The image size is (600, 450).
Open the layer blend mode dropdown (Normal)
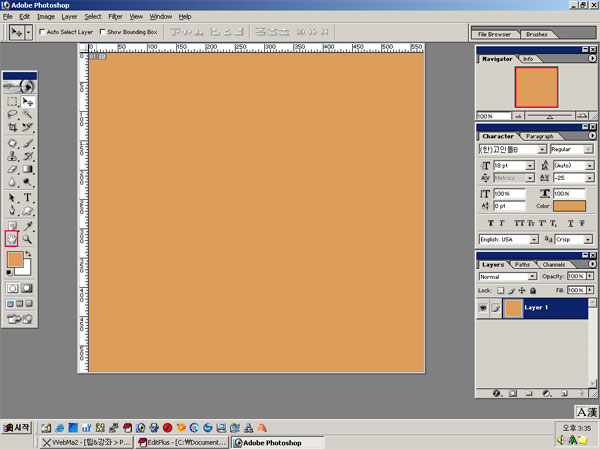click(507, 276)
